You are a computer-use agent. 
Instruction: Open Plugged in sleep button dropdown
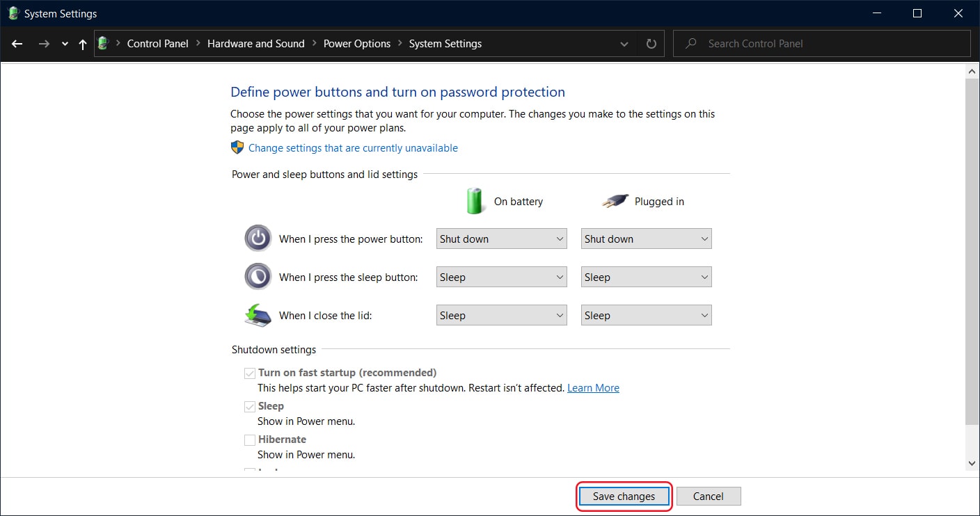pyautogui.click(x=647, y=277)
